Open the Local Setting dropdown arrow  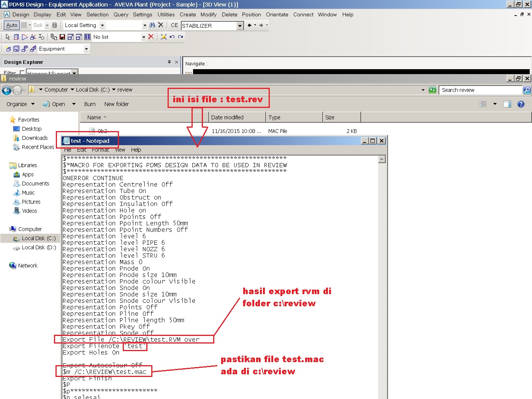point(102,25)
